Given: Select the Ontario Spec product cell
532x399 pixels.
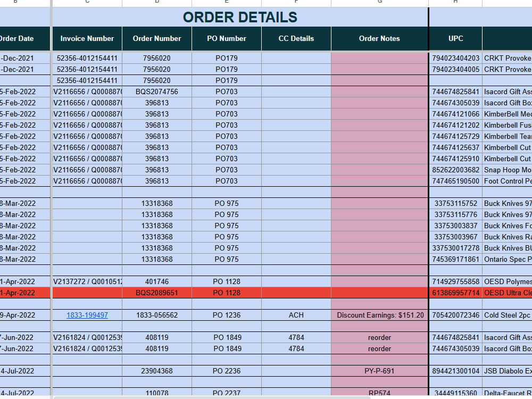Looking at the screenshot, I should pos(507,259).
